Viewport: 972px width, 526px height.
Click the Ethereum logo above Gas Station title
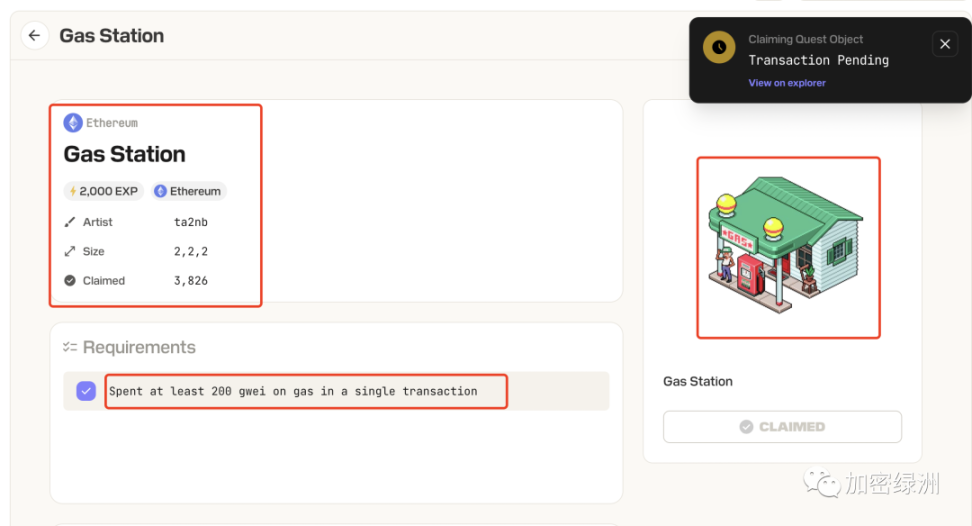[x=73, y=123]
